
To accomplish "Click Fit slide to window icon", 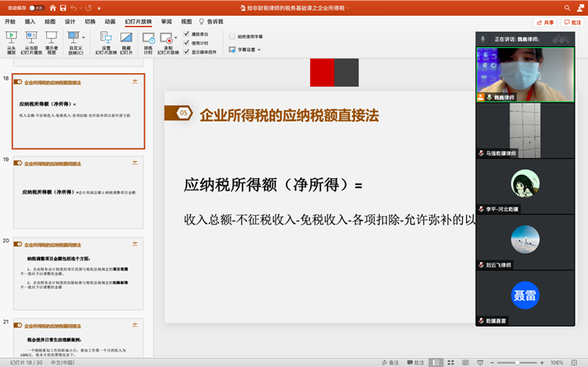I will point(574,363).
